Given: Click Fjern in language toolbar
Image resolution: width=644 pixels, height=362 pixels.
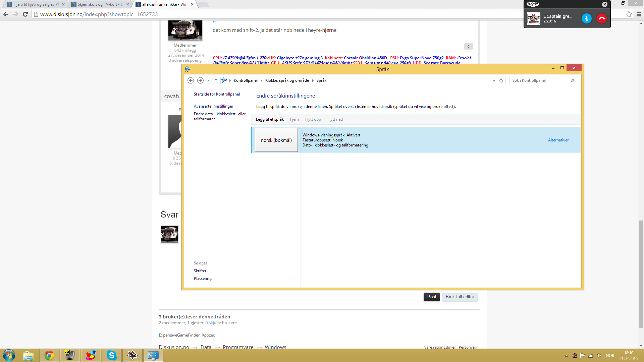Looking at the screenshot, I should [294, 119].
